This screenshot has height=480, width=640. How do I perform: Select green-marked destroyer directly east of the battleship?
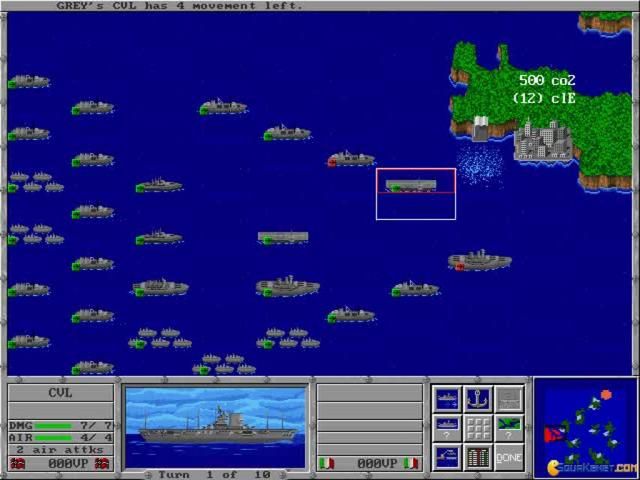(x=415, y=289)
